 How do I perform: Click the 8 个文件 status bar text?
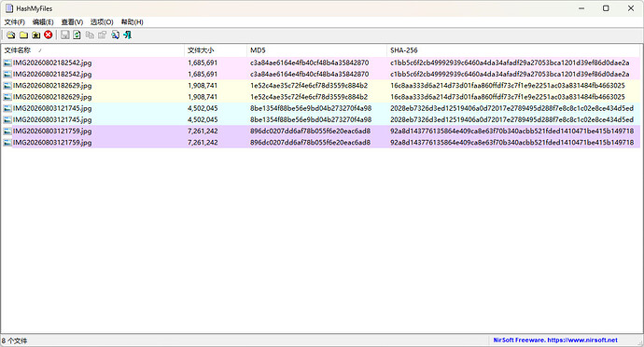(14, 340)
